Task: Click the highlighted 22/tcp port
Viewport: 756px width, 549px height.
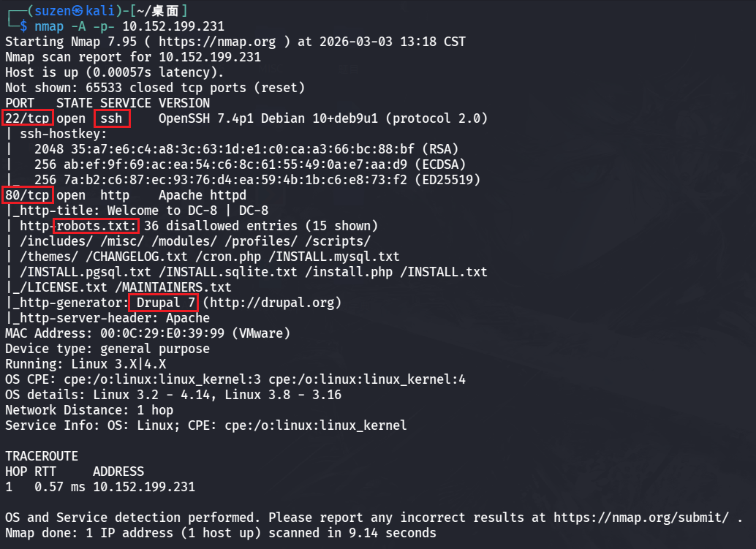Action: [28, 118]
